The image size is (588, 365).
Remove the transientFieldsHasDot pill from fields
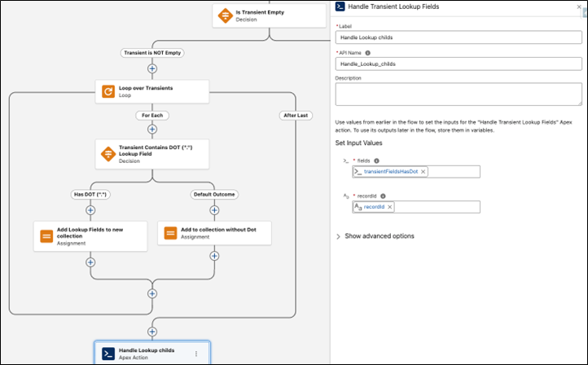point(423,172)
